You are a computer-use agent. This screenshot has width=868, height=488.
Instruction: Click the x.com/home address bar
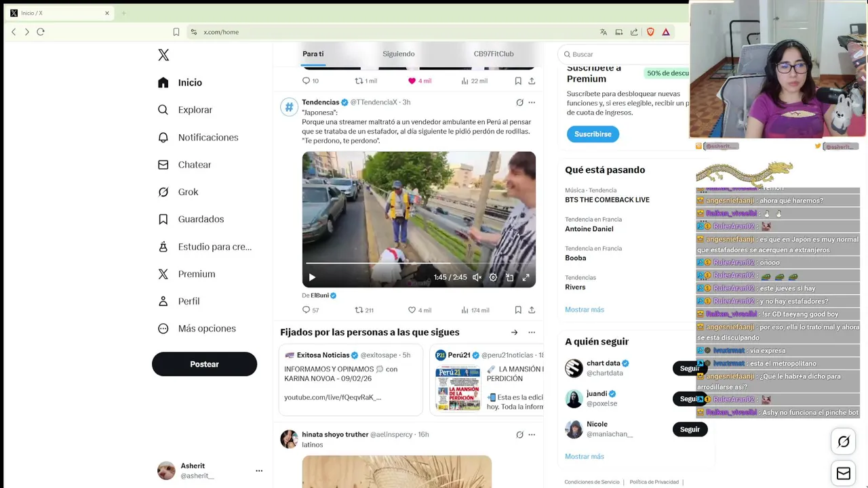tap(390, 32)
